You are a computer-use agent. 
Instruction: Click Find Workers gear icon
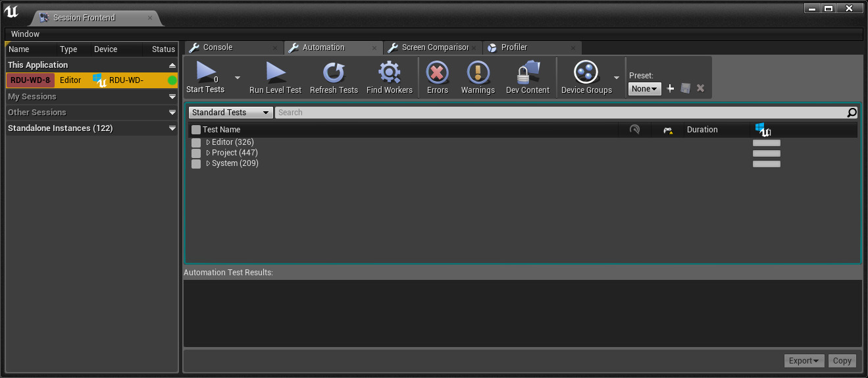pos(390,72)
